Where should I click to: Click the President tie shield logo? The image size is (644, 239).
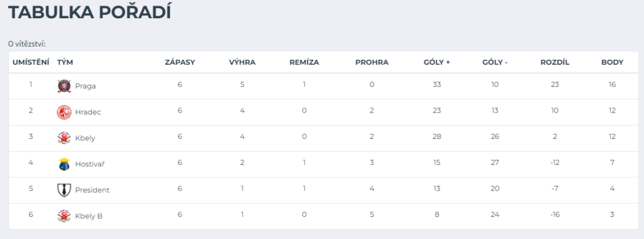pos(64,190)
